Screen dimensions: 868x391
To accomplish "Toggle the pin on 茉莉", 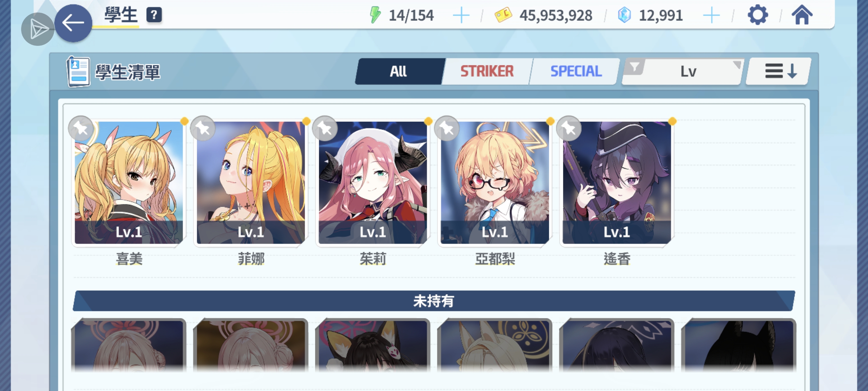I will pyautogui.click(x=325, y=129).
